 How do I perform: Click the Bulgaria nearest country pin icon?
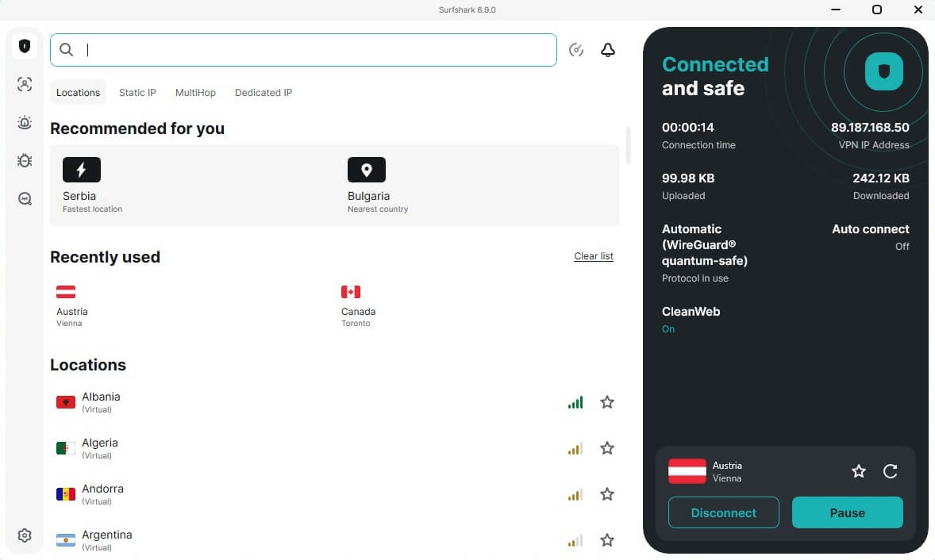click(367, 170)
